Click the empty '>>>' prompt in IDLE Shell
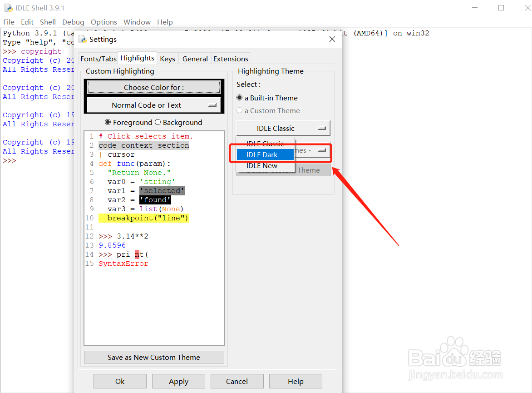Image resolution: width=532 pixels, height=393 pixels. (10, 160)
